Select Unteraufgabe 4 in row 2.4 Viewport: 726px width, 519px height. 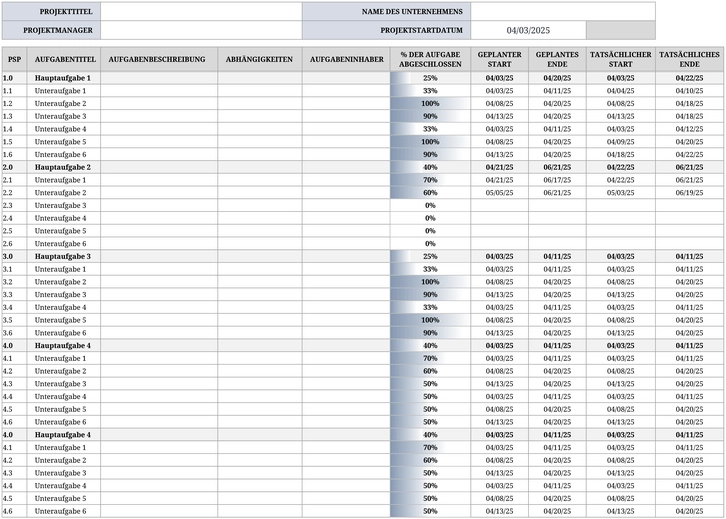pos(64,218)
